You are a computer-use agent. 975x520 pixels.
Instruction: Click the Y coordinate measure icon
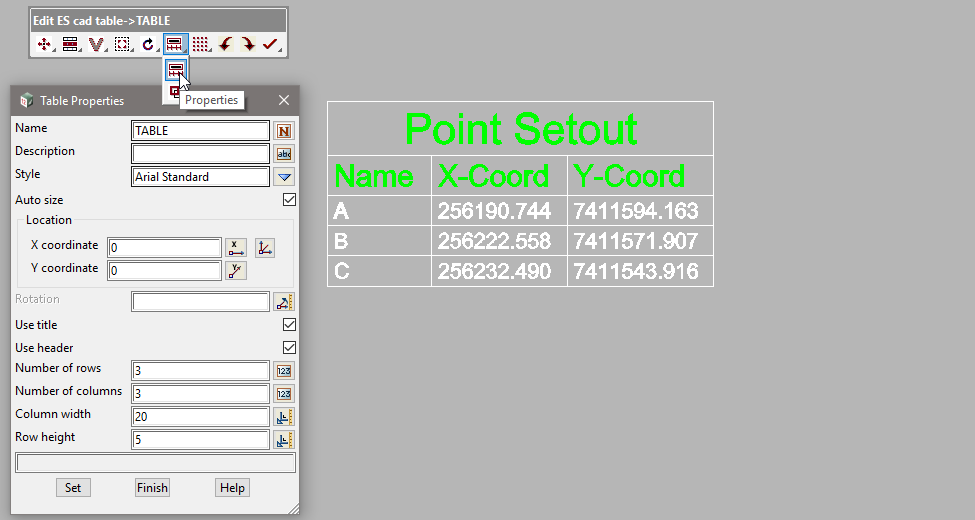coord(235,271)
